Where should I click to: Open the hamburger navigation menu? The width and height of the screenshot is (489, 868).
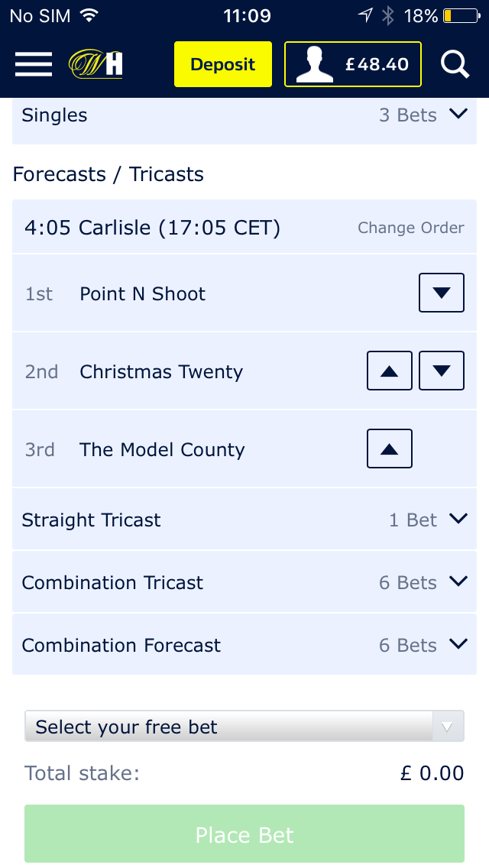pyautogui.click(x=33, y=64)
